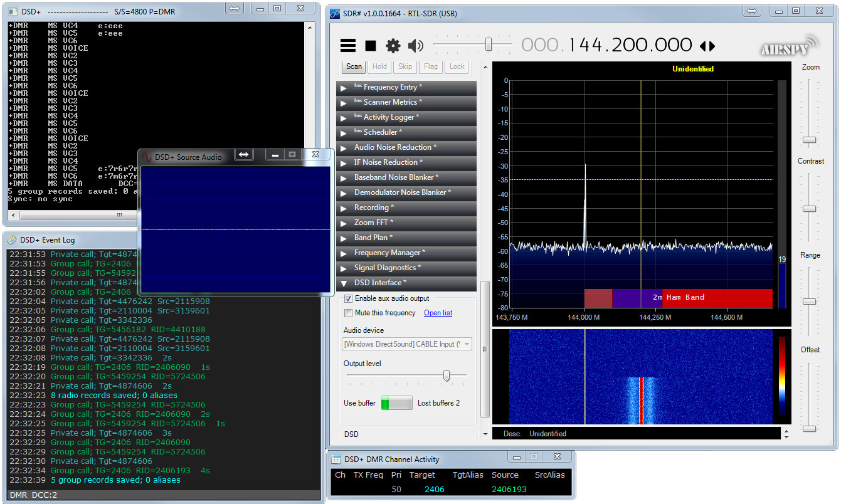
Task: Expand Baseband Noise Blanker panel
Action: pyautogui.click(x=406, y=177)
